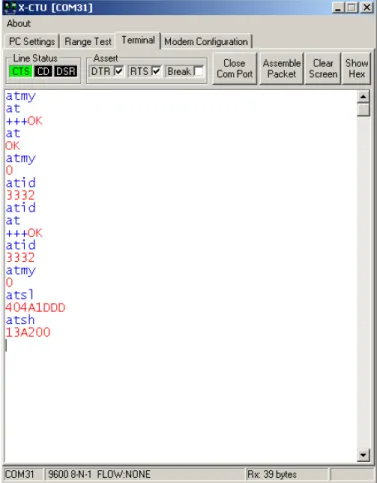Toggle the Show Hex view button
The height and width of the screenshot is (483, 377).
pos(356,69)
